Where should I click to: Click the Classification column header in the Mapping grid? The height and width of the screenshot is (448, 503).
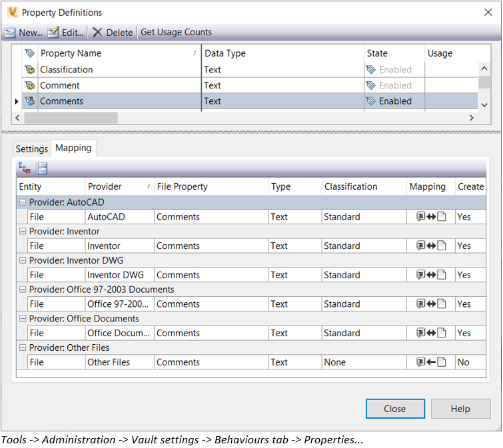click(364, 186)
